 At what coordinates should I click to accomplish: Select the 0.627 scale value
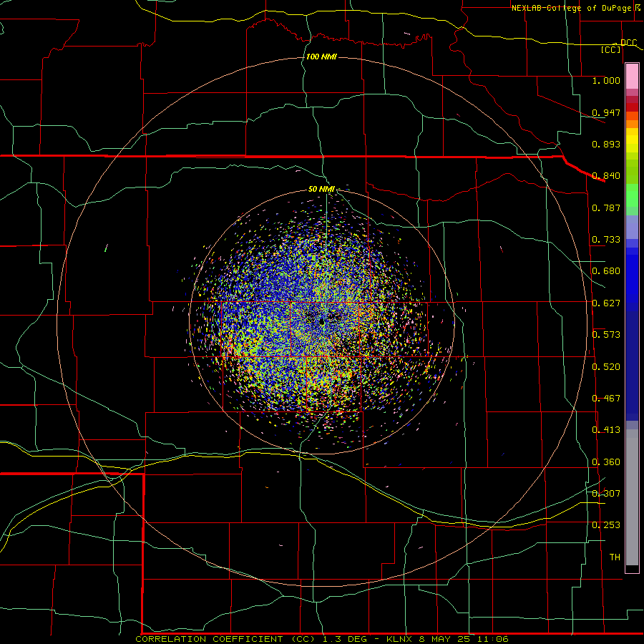tap(606, 303)
